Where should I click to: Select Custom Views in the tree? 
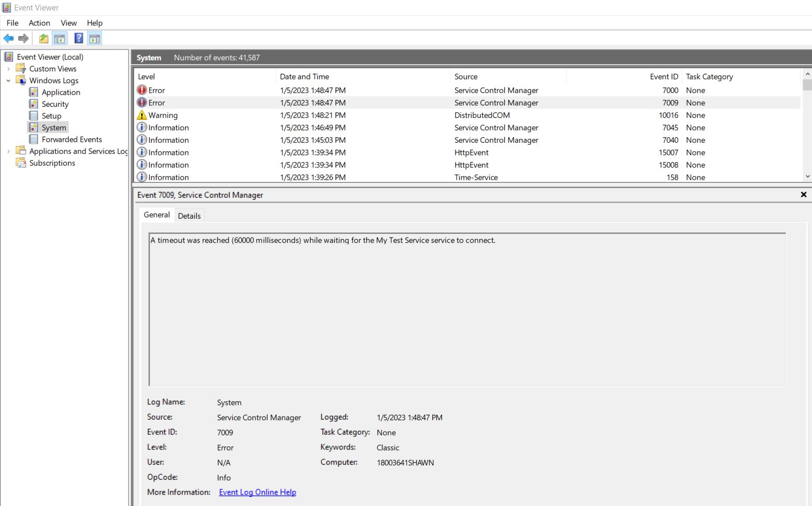pos(52,69)
